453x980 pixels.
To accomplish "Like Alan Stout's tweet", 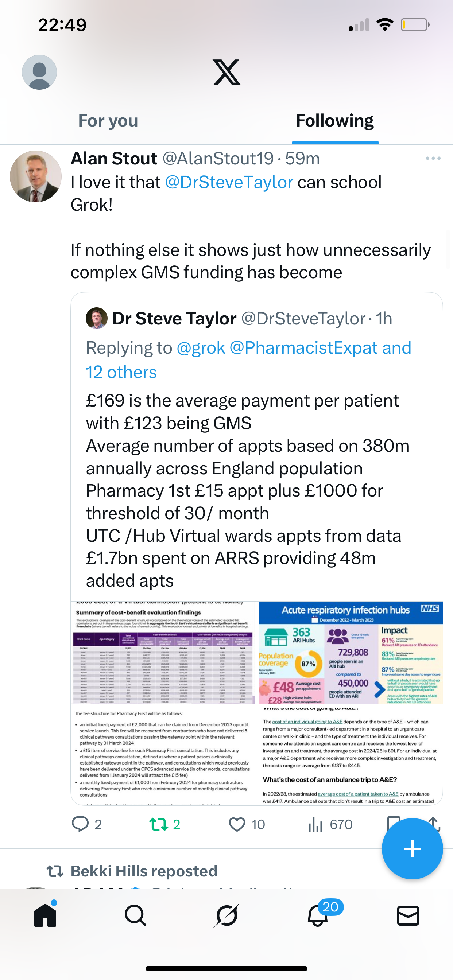I will 237,824.
